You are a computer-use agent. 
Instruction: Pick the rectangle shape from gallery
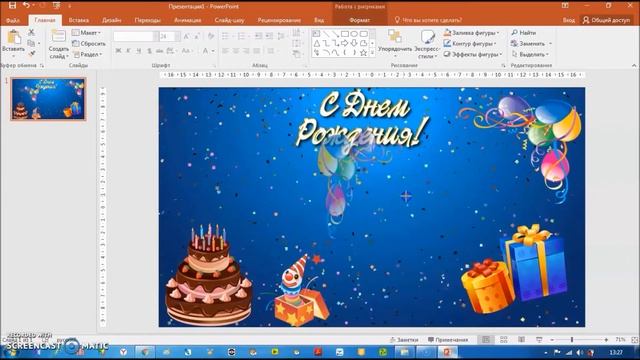coord(345,33)
